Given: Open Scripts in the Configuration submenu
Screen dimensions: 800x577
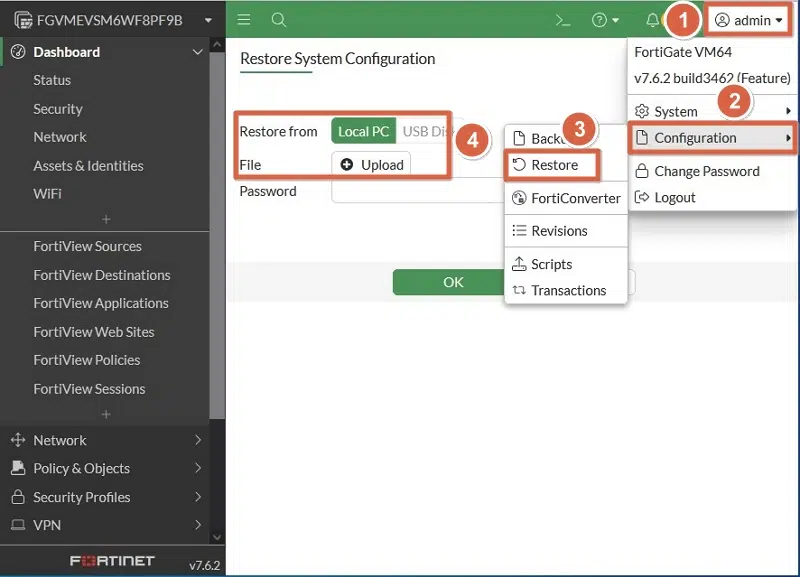Looking at the screenshot, I should [551, 264].
